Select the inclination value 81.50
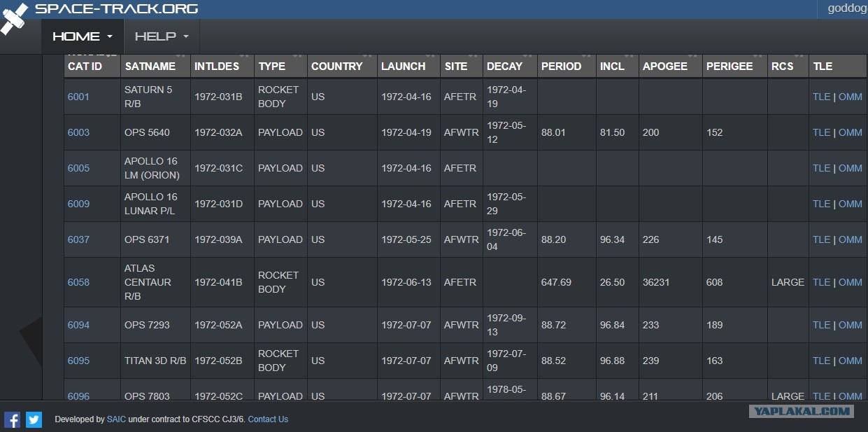 click(612, 132)
